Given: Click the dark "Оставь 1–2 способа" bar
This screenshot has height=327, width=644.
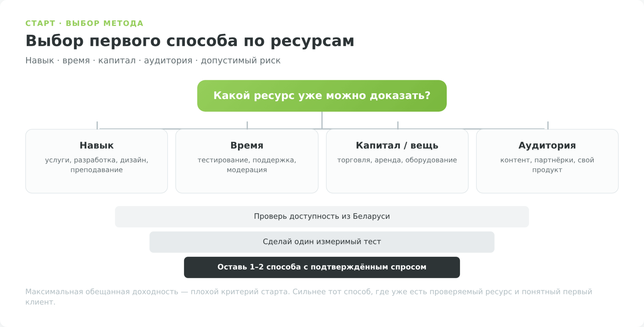Looking at the screenshot, I should click(x=322, y=267).
